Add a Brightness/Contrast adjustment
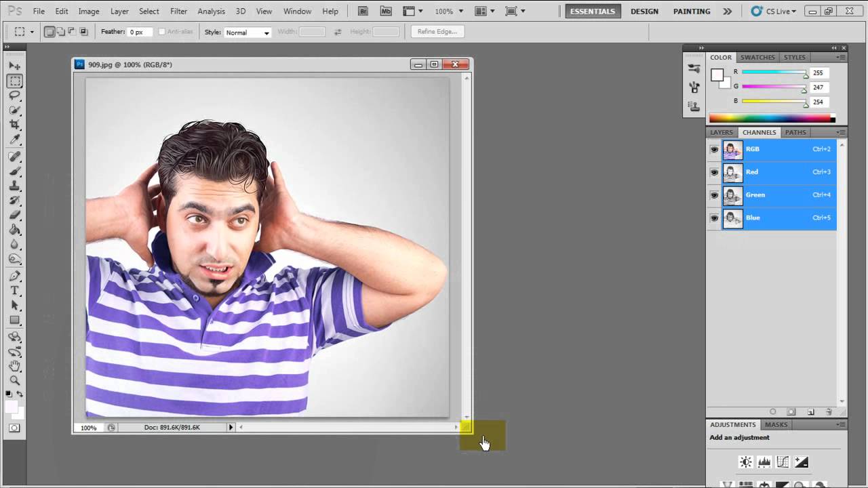The height and width of the screenshot is (488, 868). point(746,462)
